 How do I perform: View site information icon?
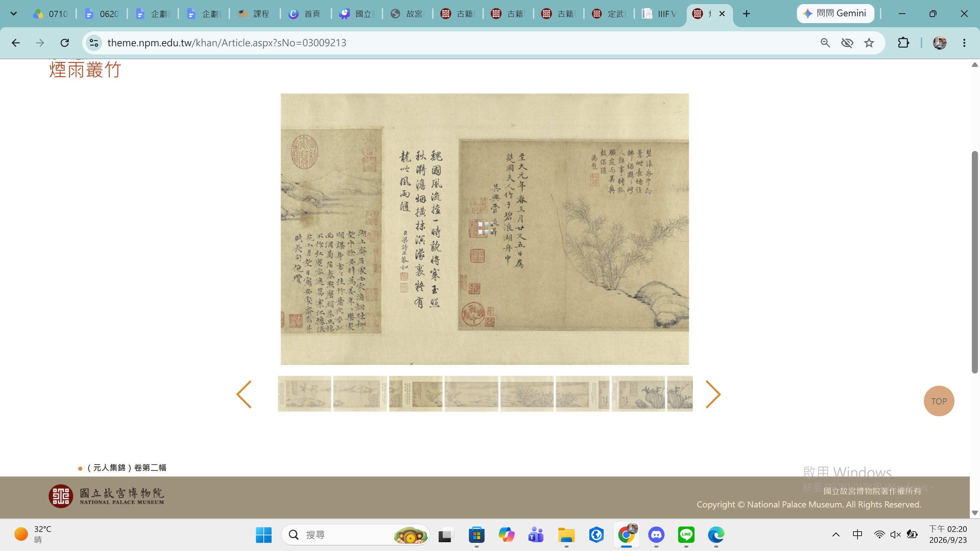(x=94, y=43)
